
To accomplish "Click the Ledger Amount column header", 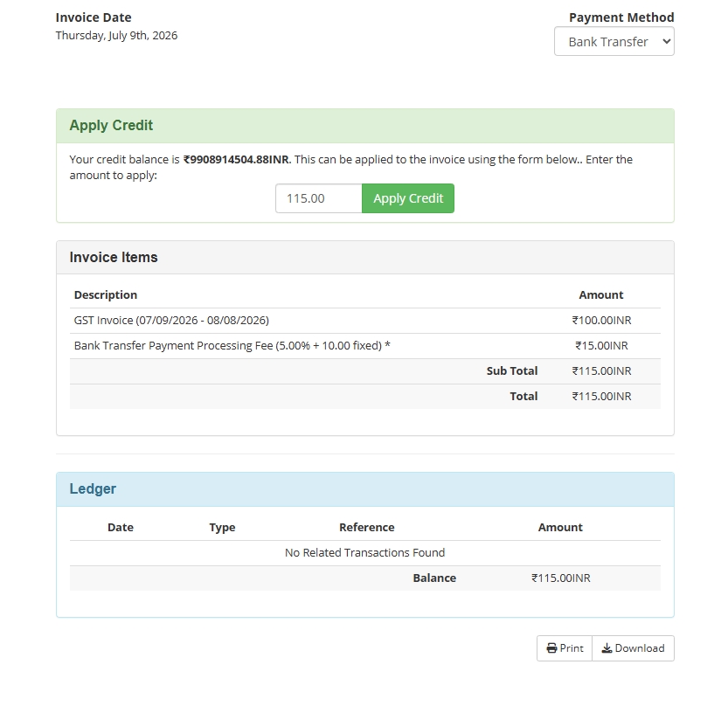I will pyautogui.click(x=560, y=528).
